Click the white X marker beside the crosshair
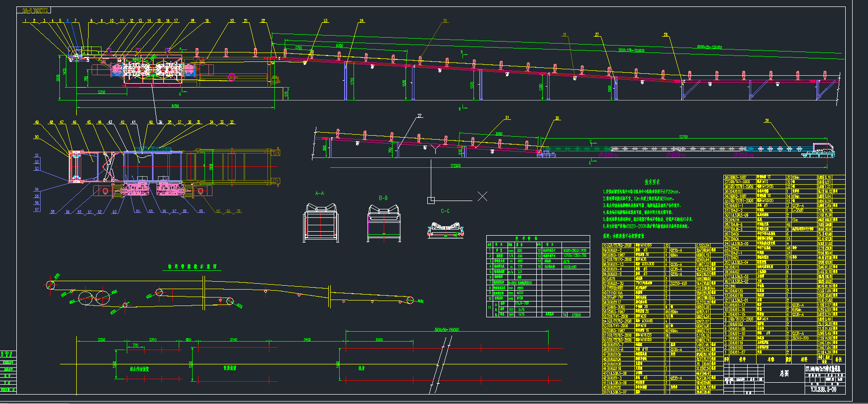Image resolution: width=868 pixels, height=404 pixels. tap(482, 196)
